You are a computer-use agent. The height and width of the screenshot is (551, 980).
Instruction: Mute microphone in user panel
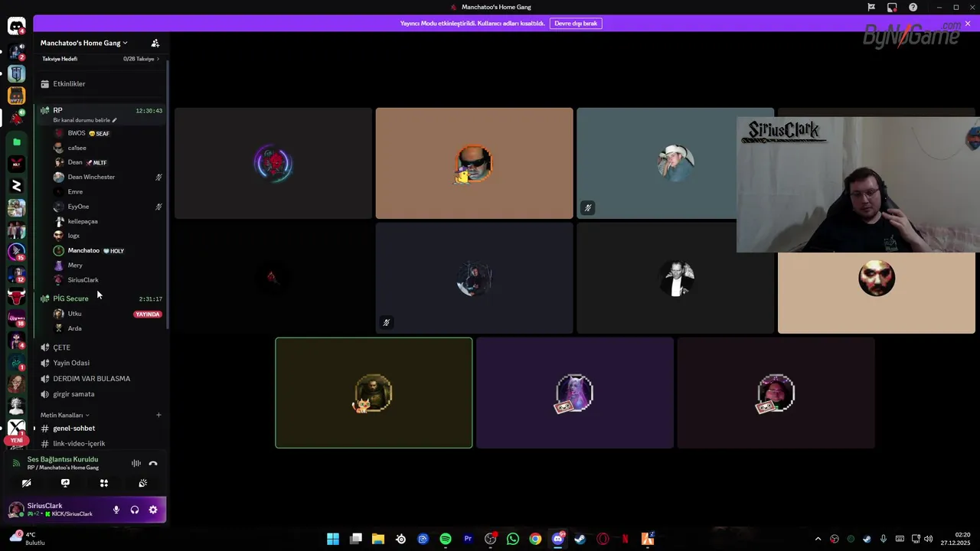pyautogui.click(x=116, y=510)
